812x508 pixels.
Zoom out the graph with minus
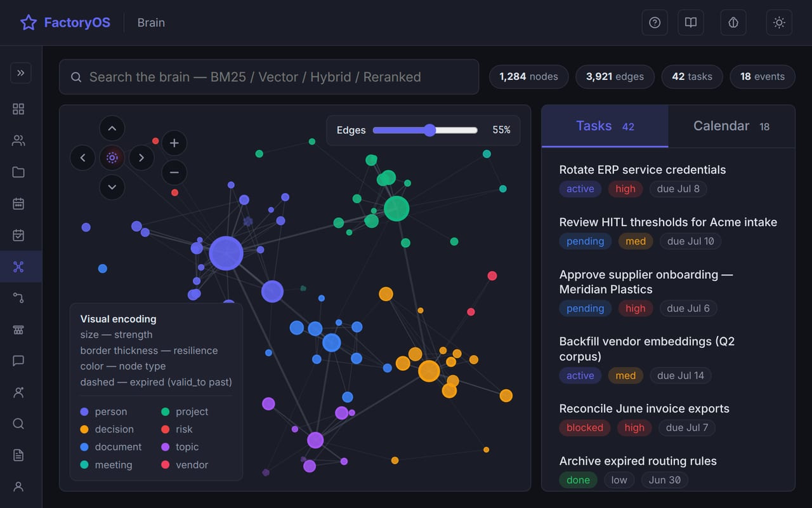[174, 172]
